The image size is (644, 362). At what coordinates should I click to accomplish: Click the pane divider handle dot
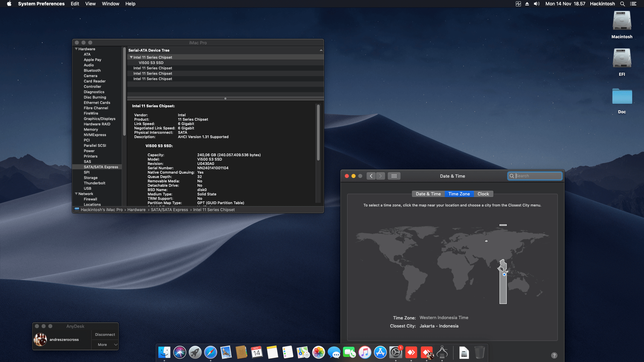click(225, 99)
